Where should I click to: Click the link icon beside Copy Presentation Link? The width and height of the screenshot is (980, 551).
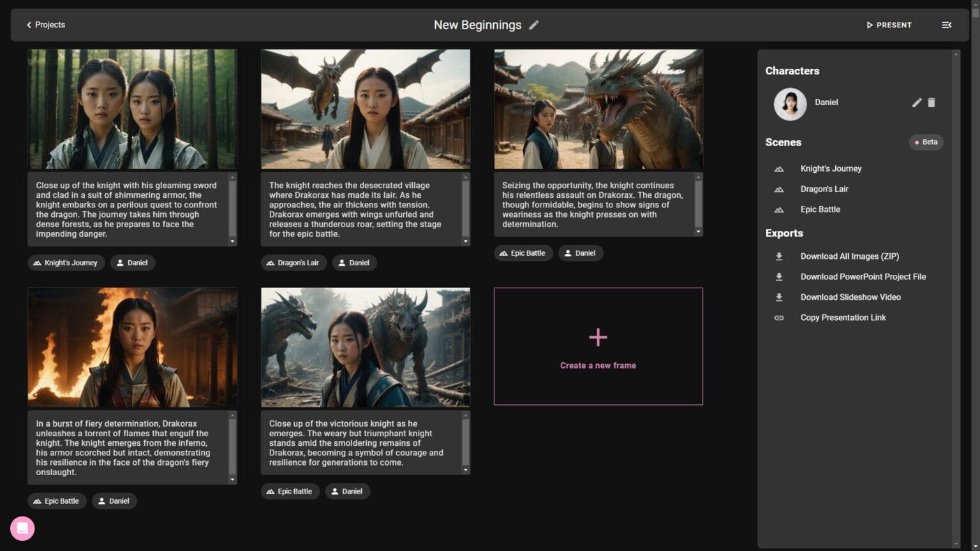[779, 318]
